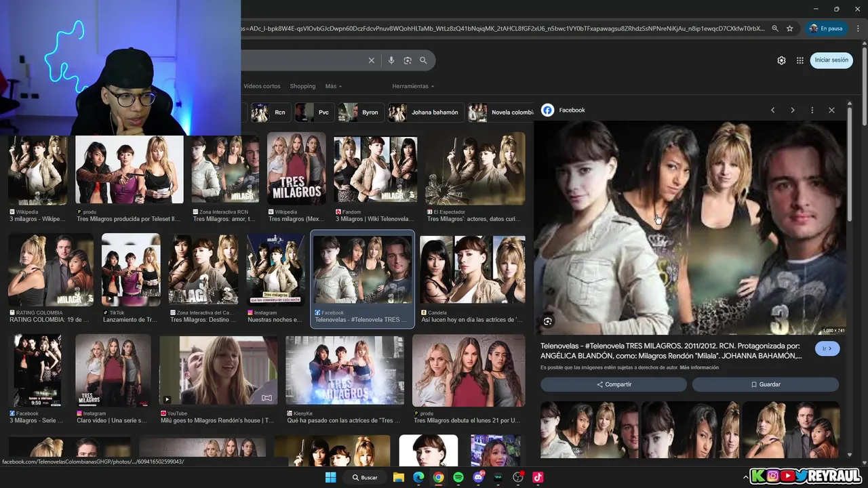
Task: Click the taskbar Buscar search box
Action: pos(366,477)
